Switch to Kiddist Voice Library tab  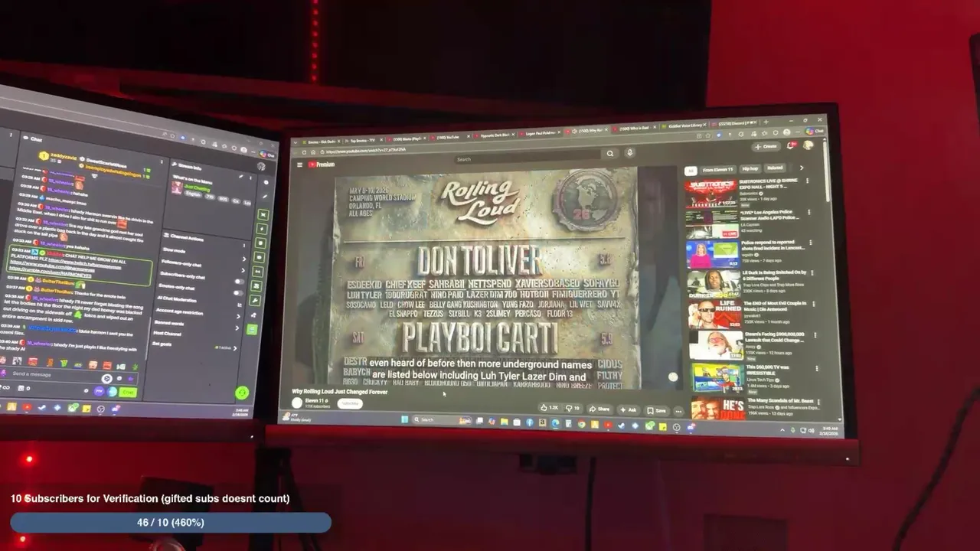coord(684,125)
